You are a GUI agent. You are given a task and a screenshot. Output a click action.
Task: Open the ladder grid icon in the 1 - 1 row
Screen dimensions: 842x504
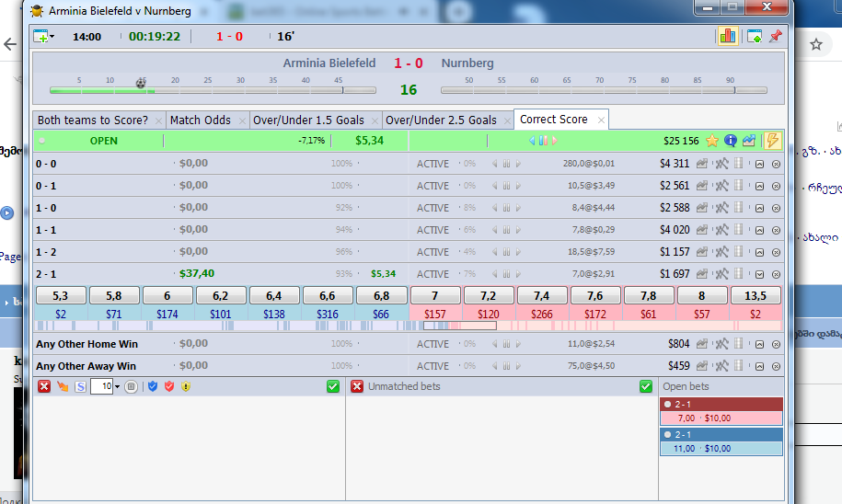(739, 229)
